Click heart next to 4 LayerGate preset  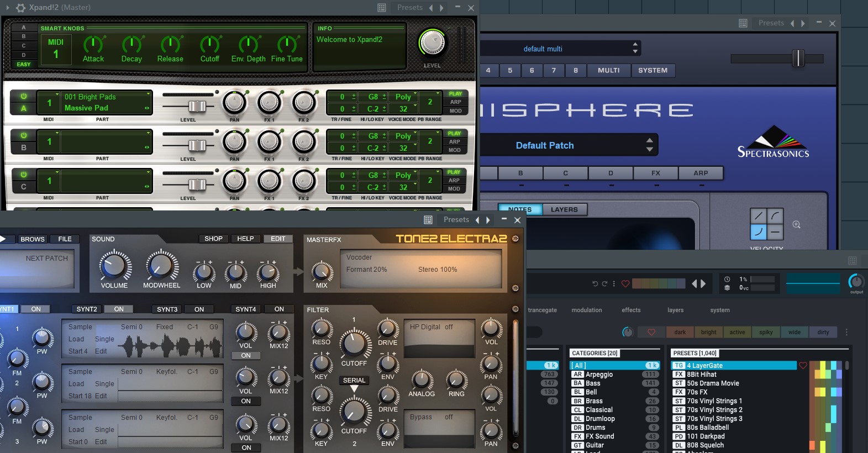point(803,365)
